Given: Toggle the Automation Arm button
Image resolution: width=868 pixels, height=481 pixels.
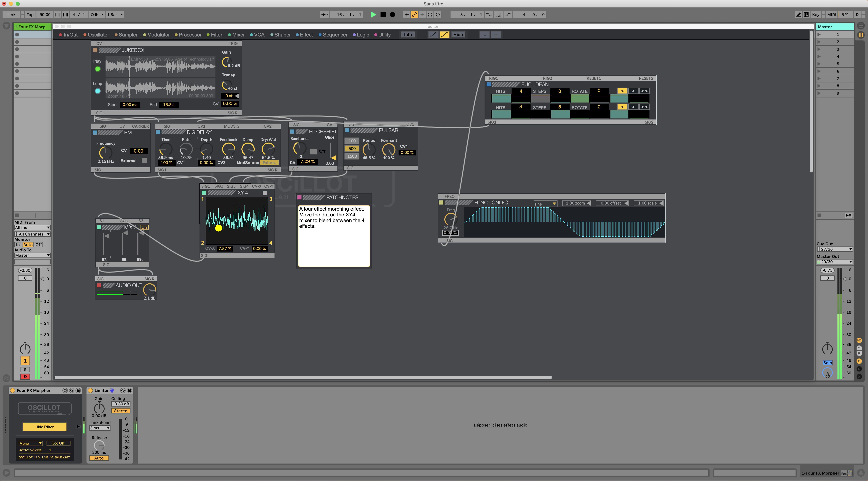Looking at the screenshot, I should tap(414, 14).
